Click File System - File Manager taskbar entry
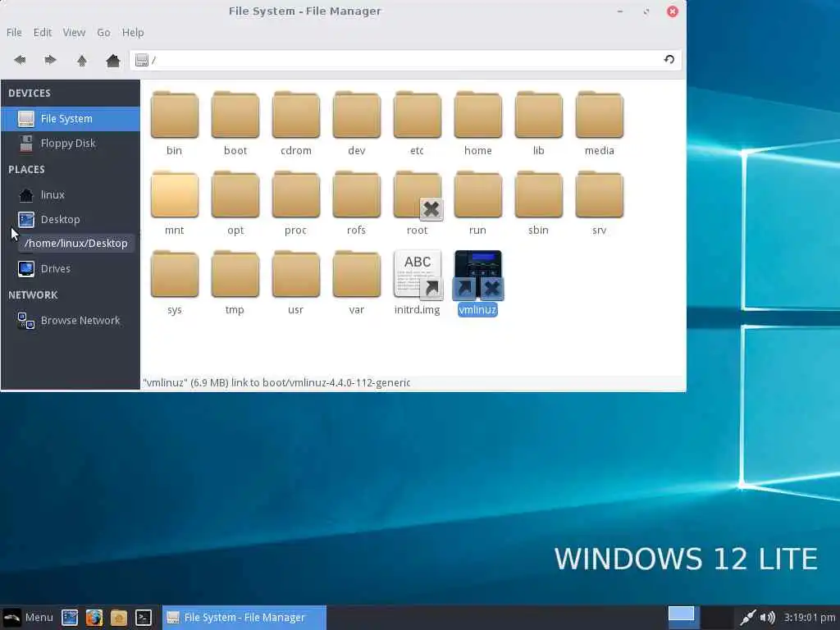 click(244, 617)
